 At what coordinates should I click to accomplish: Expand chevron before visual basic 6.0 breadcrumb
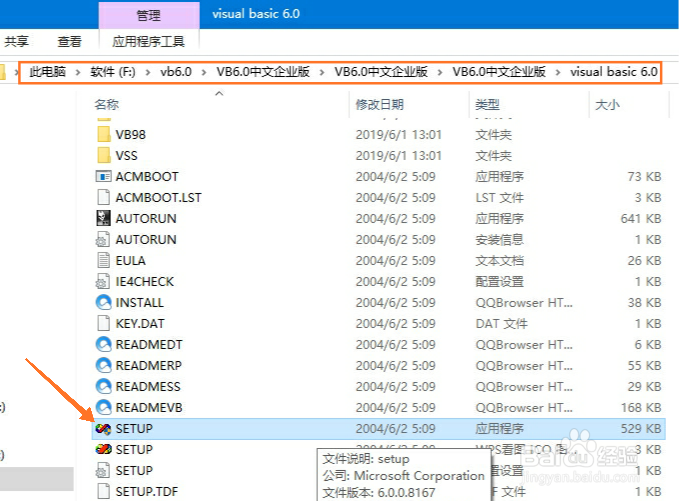click(558, 72)
